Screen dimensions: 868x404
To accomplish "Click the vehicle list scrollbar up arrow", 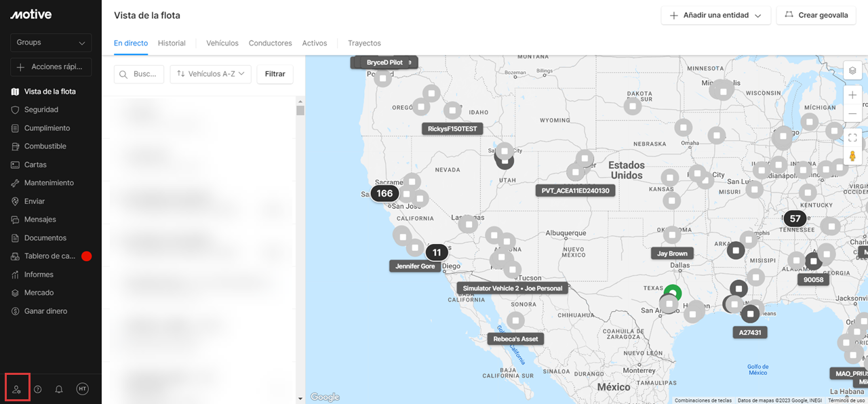I will pyautogui.click(x=300, y=101).
